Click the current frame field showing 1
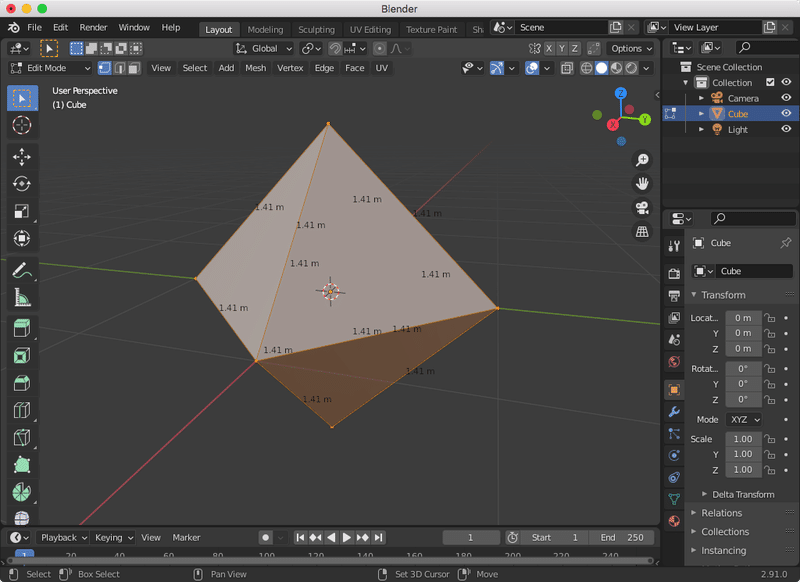This screenshot has width=800, height=582. (470, 537)
